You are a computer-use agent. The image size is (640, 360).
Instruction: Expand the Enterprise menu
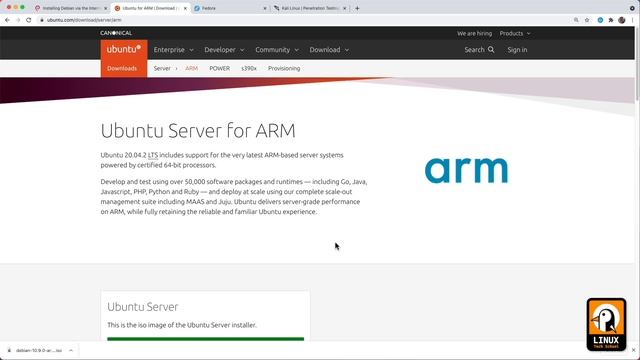pos(173,50)
